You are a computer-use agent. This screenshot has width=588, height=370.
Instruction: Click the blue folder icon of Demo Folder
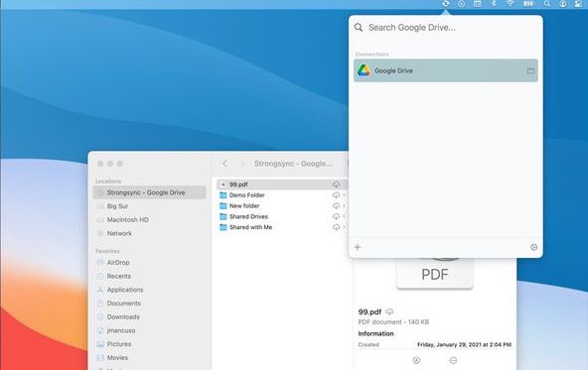point(223,195)
